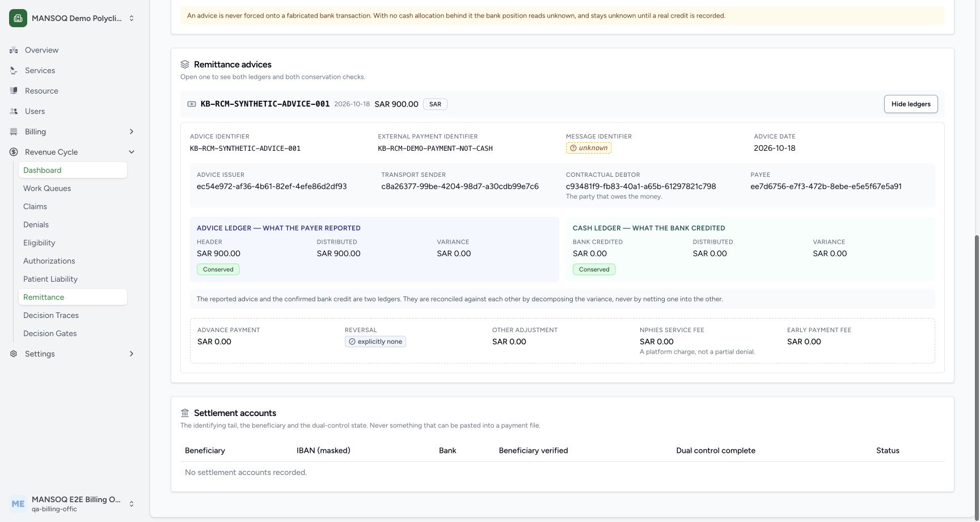Image resolution: width=980 pixels, height=522 pixels.
Task: Click the Remittance advices stack icon
Action: (x=185, y=65)
